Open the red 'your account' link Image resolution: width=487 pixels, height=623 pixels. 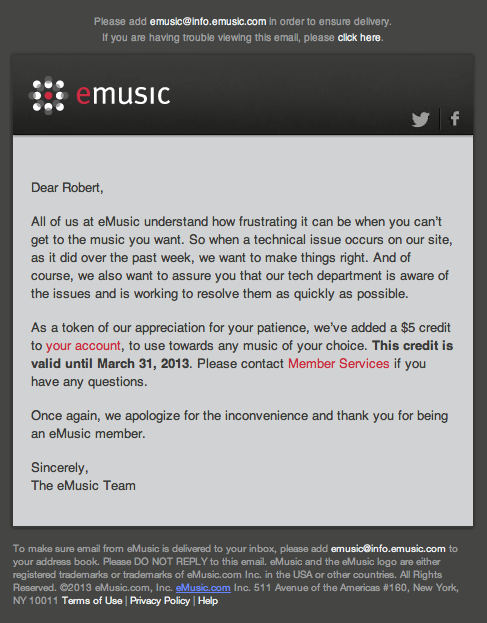83,346
